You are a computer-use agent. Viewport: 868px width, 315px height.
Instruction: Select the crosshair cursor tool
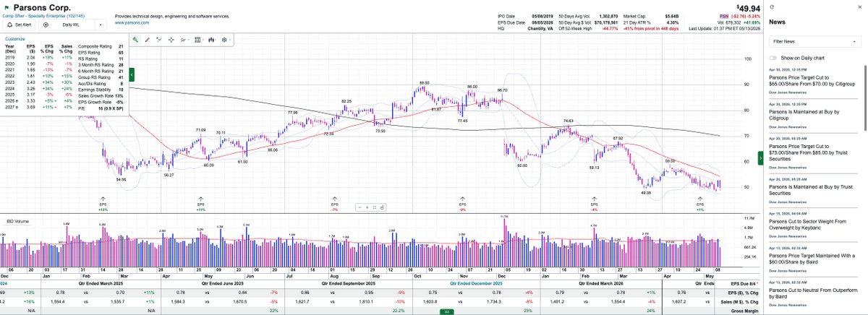[x=171, y=40]
